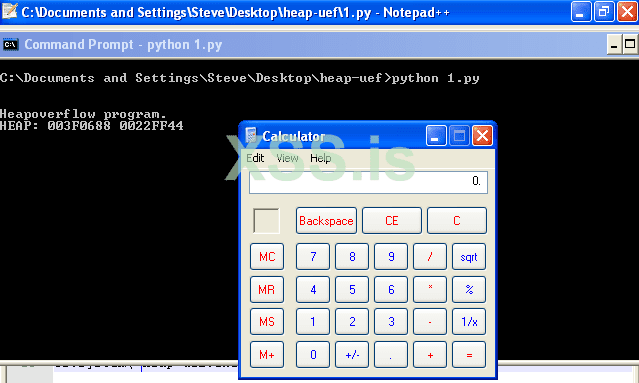
Task: Click the Calculator memory indicator box
Action: click(267, 221)
